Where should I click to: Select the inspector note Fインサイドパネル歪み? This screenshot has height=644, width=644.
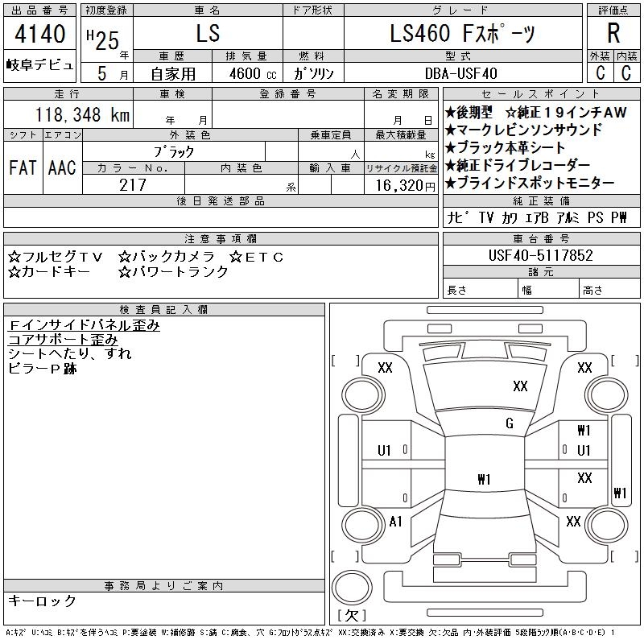click(84, 325)
